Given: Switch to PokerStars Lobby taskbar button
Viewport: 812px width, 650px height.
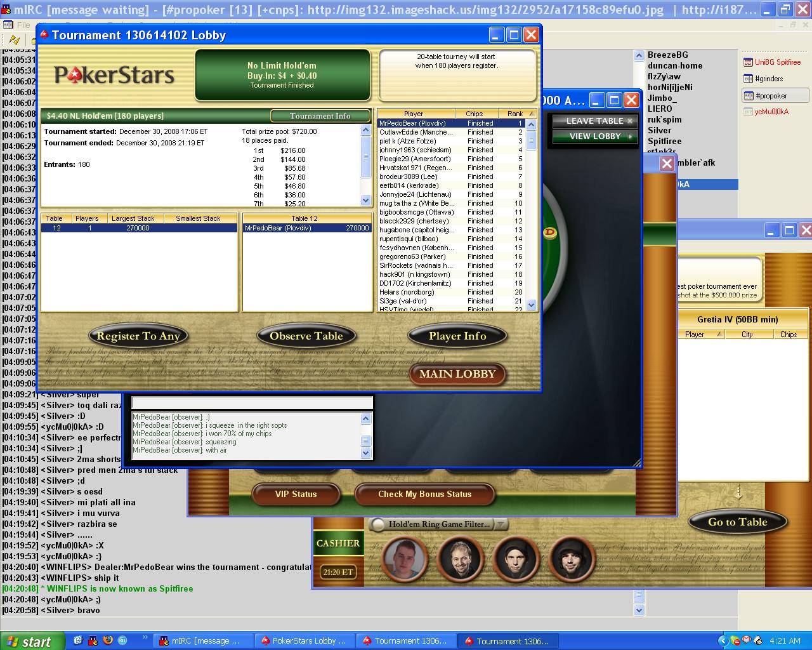Looking at the screenshot, I should click(304, 641).
